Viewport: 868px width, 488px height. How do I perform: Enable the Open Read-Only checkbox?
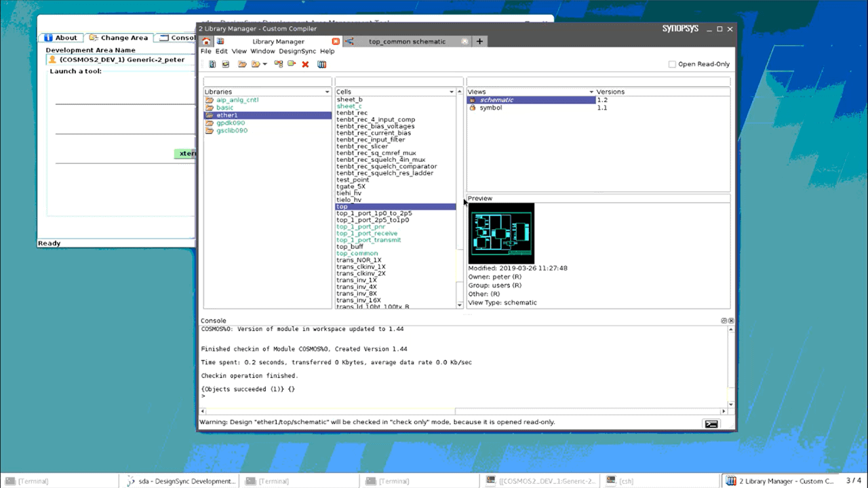672,64
